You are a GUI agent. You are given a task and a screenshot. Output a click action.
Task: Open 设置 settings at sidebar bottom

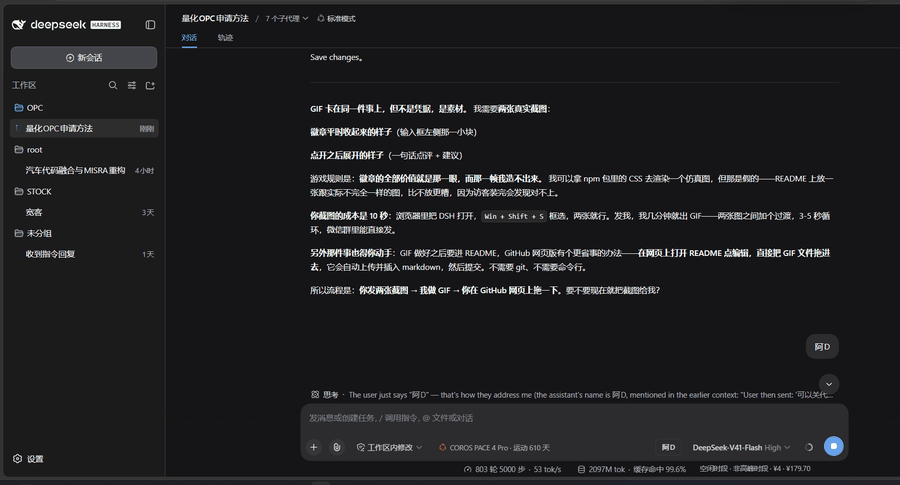pos(29,459)
